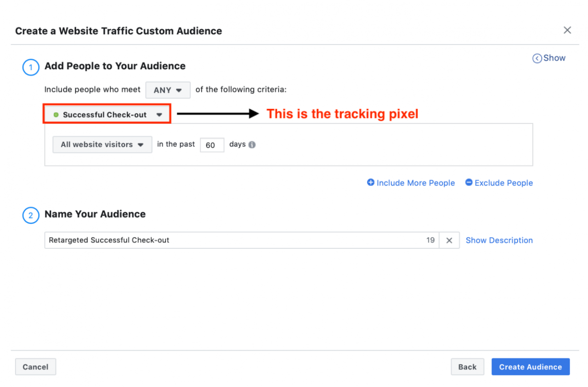Click the info icon beside days
588x387 pixels.
click(x=252, y=145)
